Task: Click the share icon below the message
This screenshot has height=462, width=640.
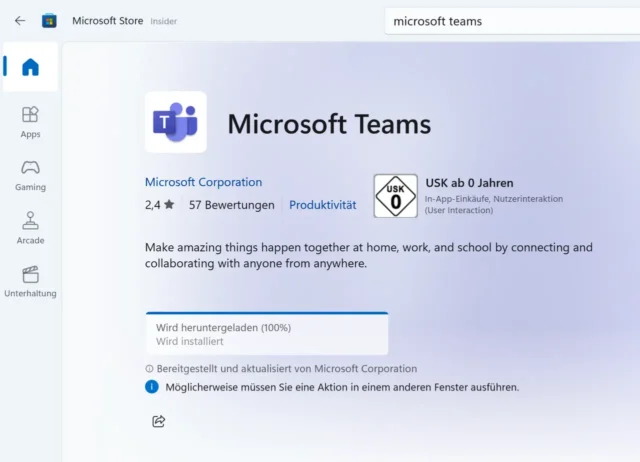Action: [x=158, y=421]
